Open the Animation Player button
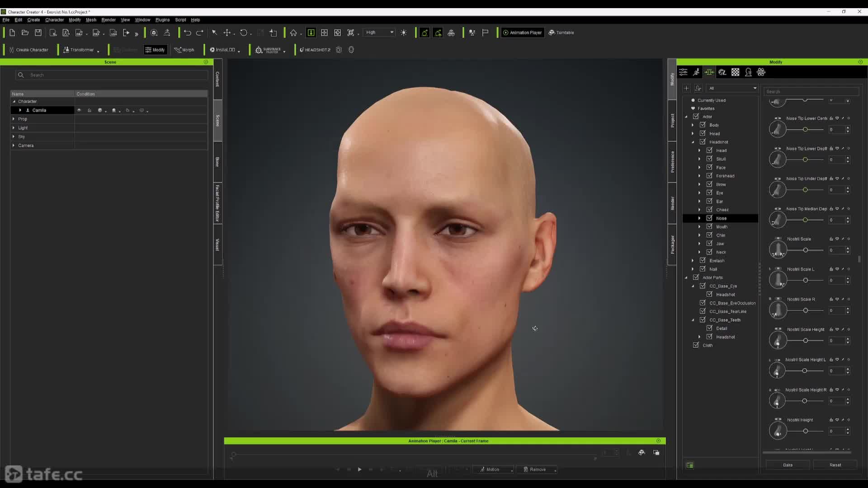 523,33
